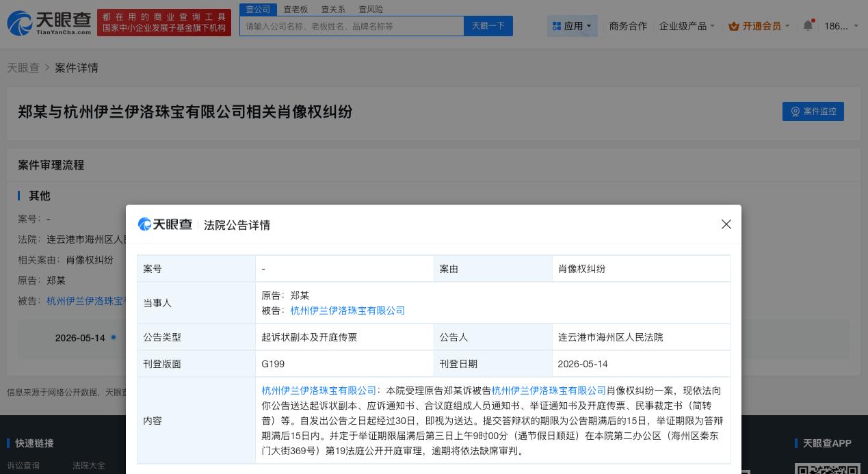
Task: Open defendant link 杭州伊兰伊洛珠宝有限公司 in 当事人 row
Action: coord(347,311)
